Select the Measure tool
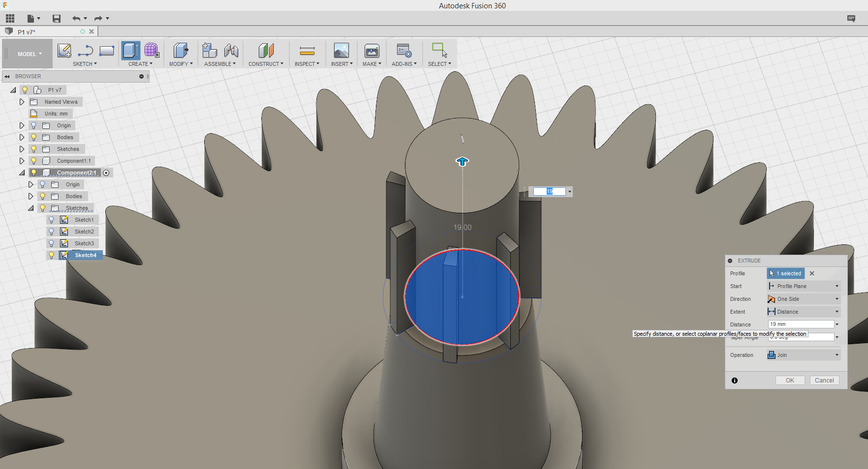 tap(307, 51)
